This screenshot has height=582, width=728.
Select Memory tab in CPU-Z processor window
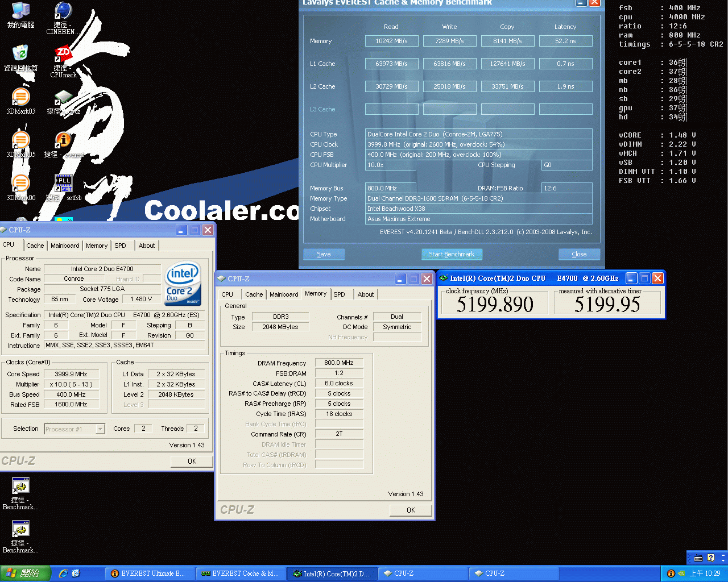[97, 246]
